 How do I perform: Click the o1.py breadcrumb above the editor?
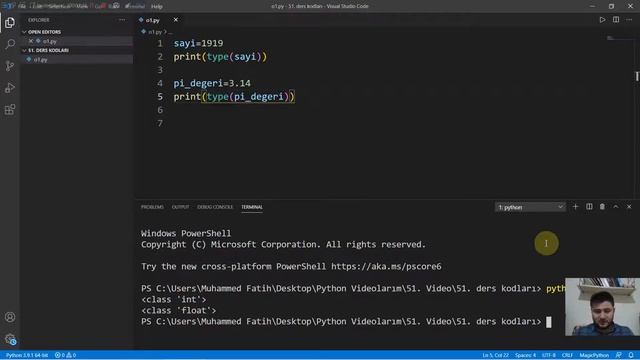pos(155,32)
